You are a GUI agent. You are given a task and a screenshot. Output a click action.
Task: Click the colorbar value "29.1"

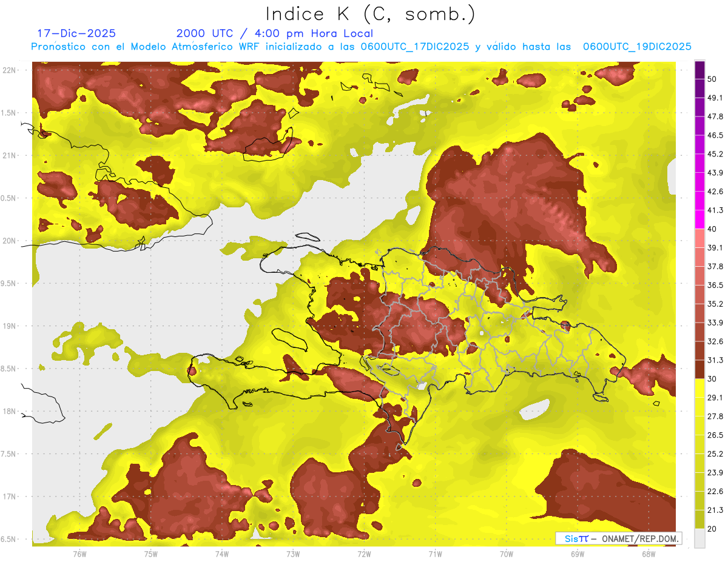(715, 398)
